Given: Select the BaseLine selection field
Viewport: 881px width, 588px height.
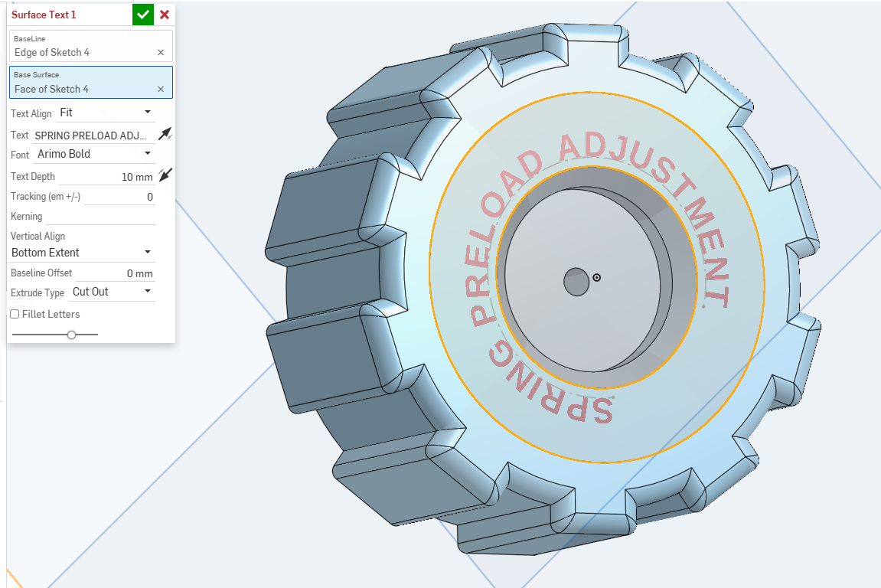Looking at the screenshot, I should (91, 46).
